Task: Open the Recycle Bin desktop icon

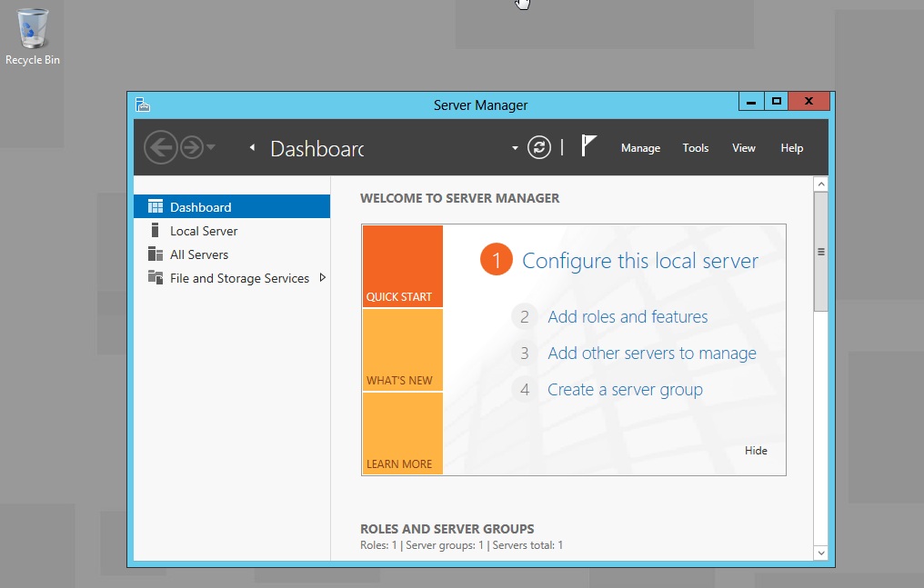Action: tap(33, 36)
